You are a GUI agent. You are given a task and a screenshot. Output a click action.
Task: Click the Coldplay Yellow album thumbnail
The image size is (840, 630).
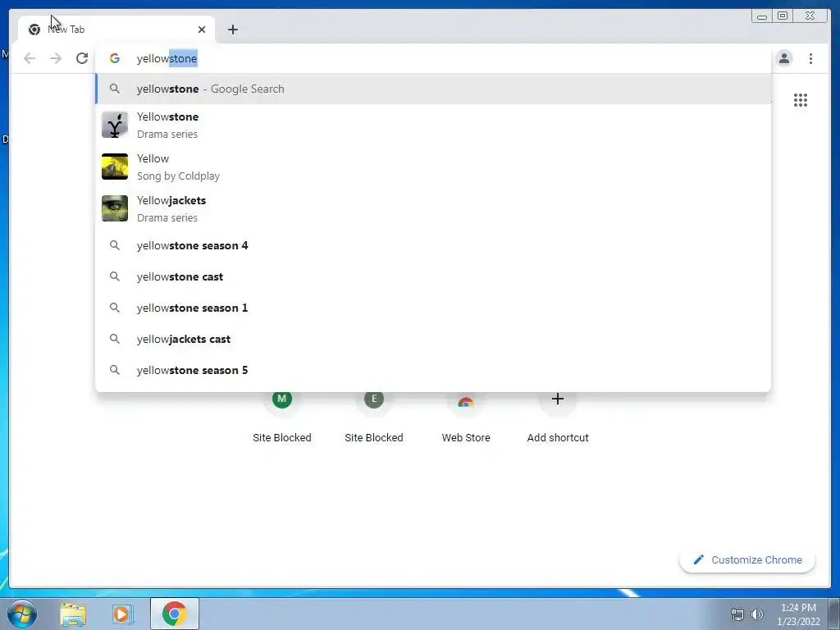[115, 167]
